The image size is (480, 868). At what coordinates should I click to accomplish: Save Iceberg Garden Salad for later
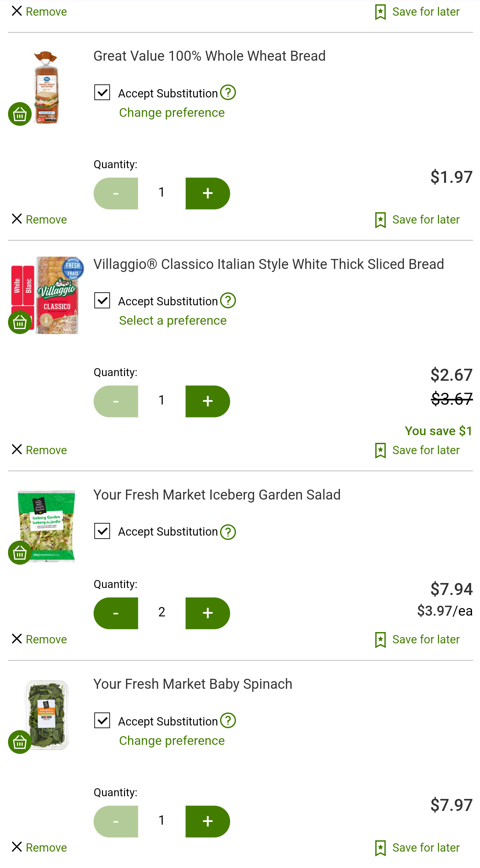(x=417, y=639)
